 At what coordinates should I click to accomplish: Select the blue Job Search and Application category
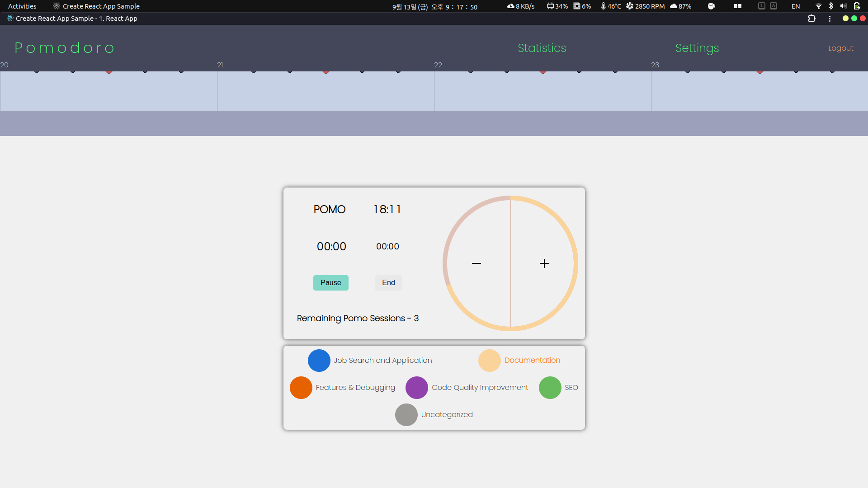(319, 361)
